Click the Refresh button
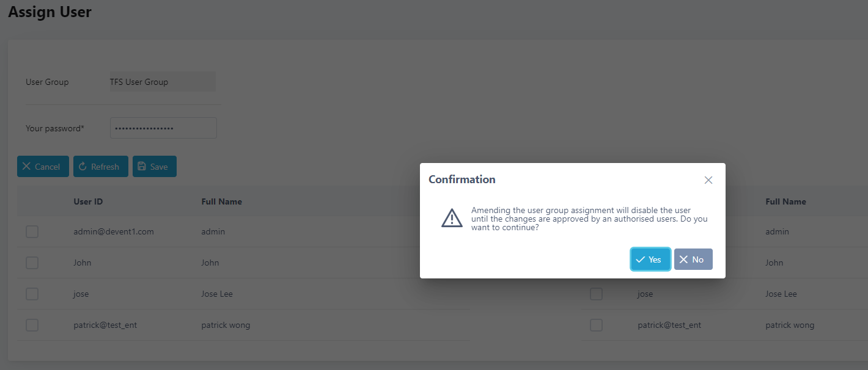The width and height of the screenshot is (868, 370). point(100,167)
